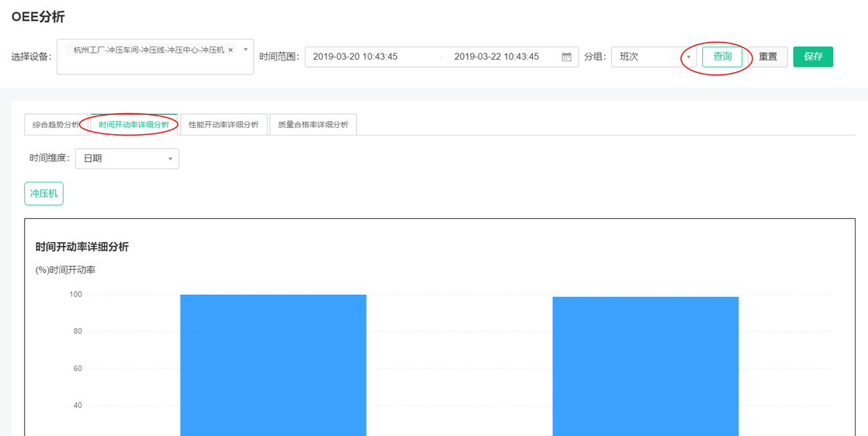The image size is (868, 436).
Task: Click the 40 y-axis value
Action: (78, 406)
